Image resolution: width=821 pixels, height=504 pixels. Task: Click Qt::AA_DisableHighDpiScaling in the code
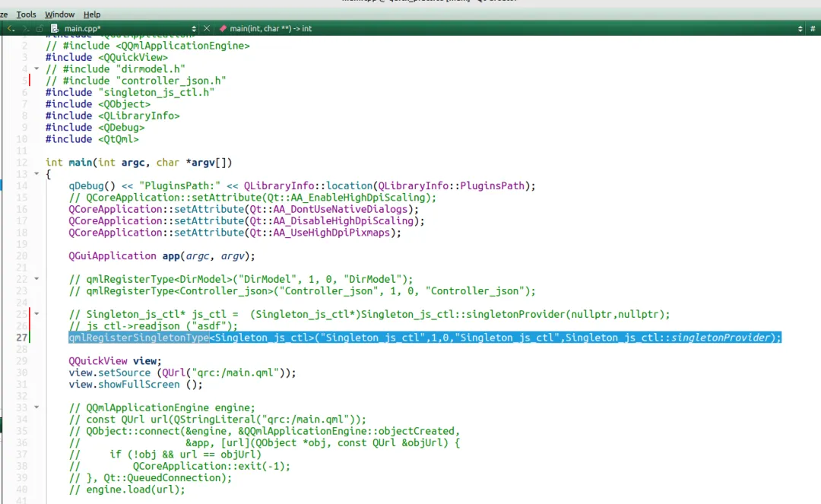[x=331, y=221]
